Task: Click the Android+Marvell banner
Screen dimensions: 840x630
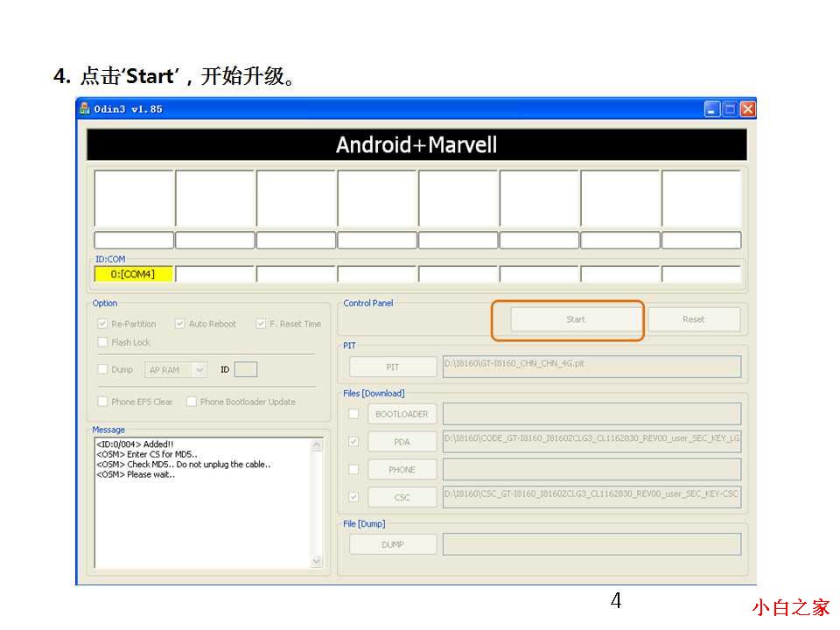Action: pos(416,144)
